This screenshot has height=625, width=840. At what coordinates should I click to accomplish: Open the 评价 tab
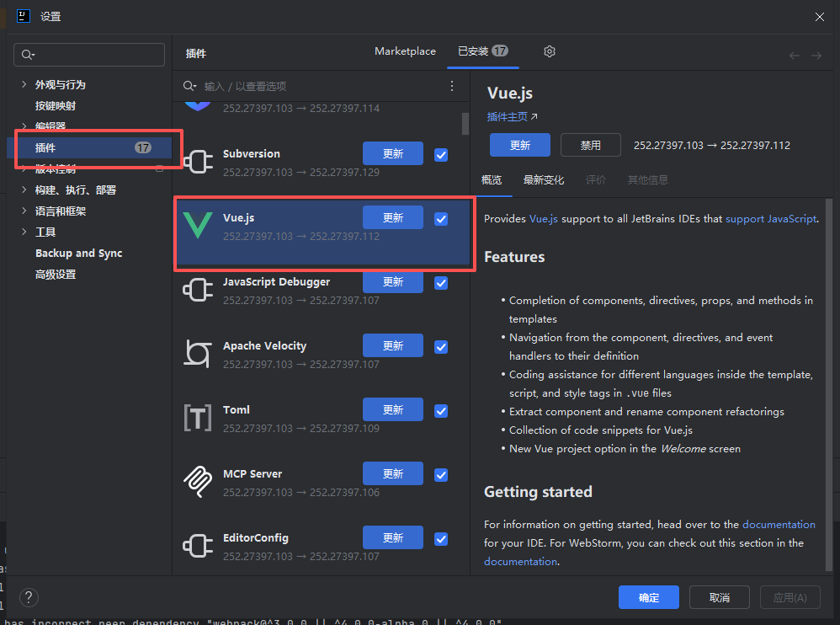pyautogui.click(x=596, y=180)
